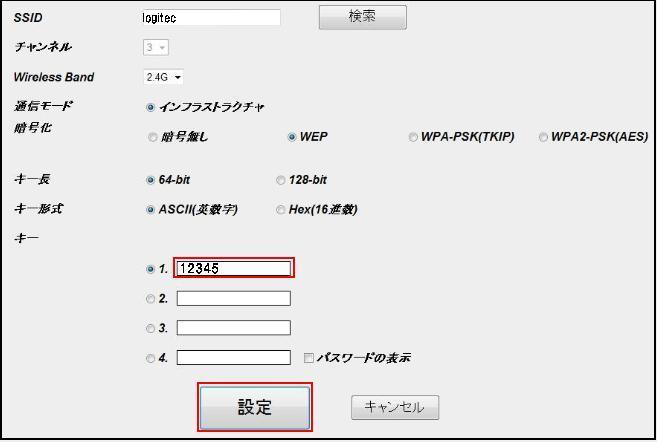Image resolution: width=657 pixels, height=442 pixels.
Task: Click the キャンセル cancel button
Action: pos(395,407)
